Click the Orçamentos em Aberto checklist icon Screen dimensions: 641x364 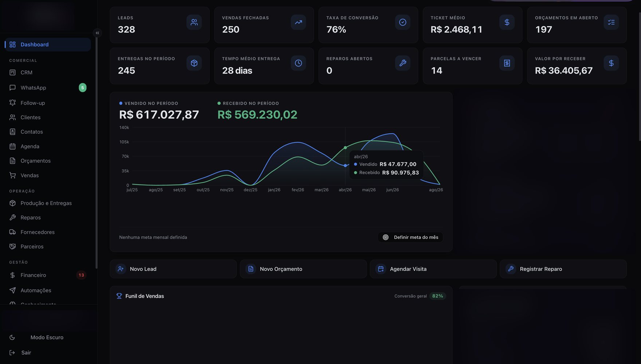coord(611,22)
